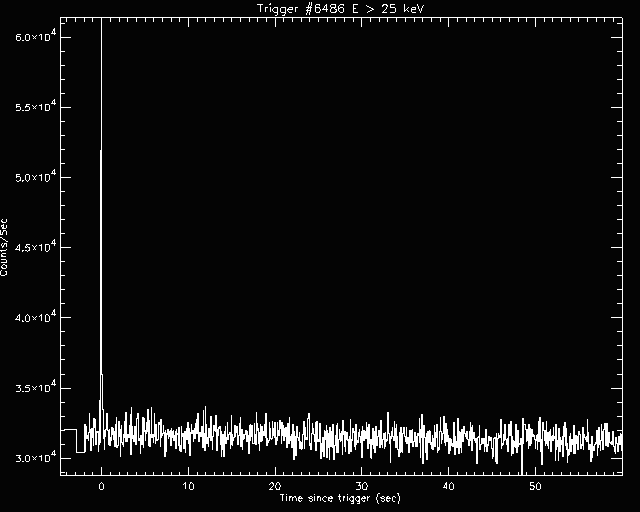Click the x-axis tick label 10
640x512 pixels.
coord(188,486)
